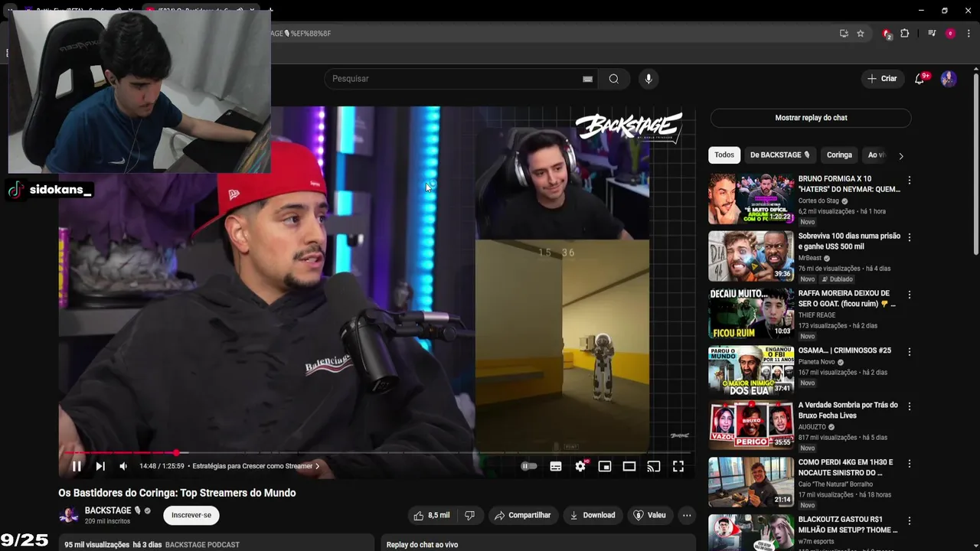Open options menu for Bruno Formiga video

[910, 181]
